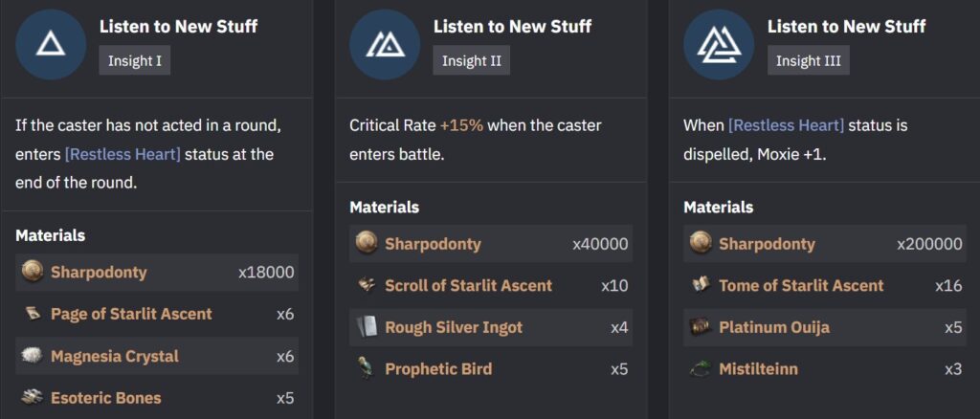Click the Rough Silver Ingot icon
This screenshot has height=419, width=980.
click(366, 327)
